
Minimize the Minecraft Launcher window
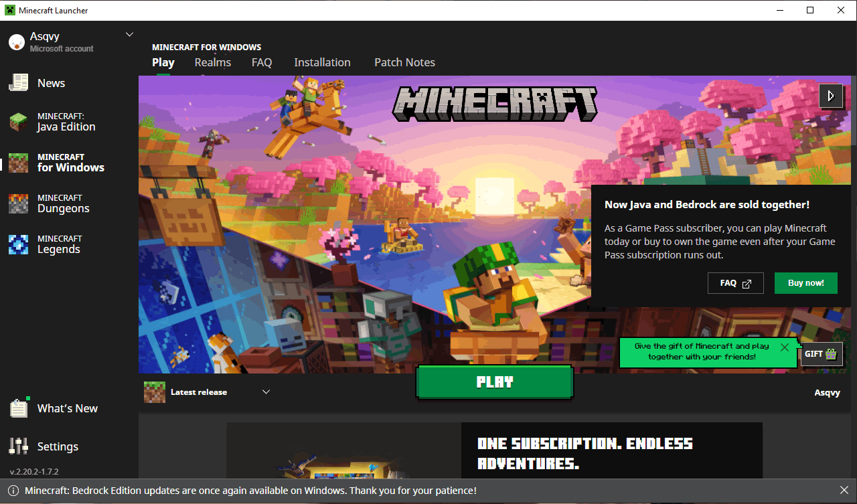coord(780,10)
